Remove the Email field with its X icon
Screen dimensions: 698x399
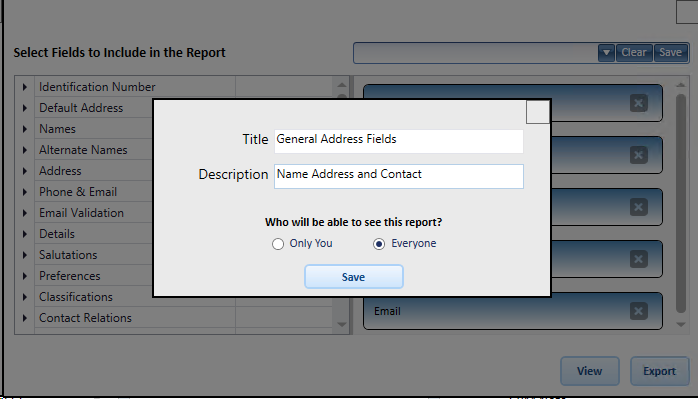(638, 311)
